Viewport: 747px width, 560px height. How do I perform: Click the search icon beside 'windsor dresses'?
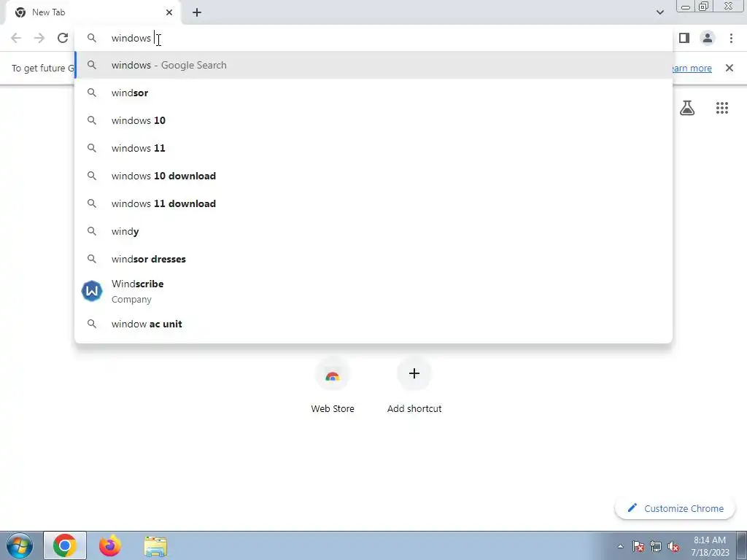92,259
